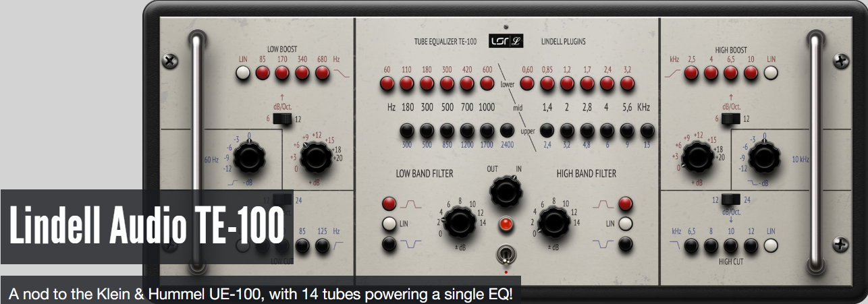This screenshot has width=868, height=304.
Task: Select the 8 kHz High Cut button
Action: coord(711,247)
